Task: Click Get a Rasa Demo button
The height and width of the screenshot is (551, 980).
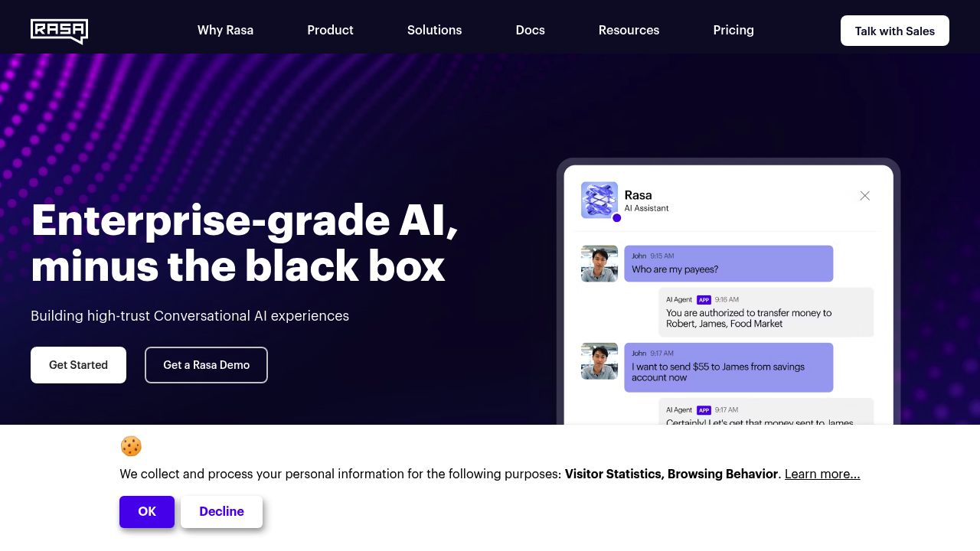Action: (206, 365)
